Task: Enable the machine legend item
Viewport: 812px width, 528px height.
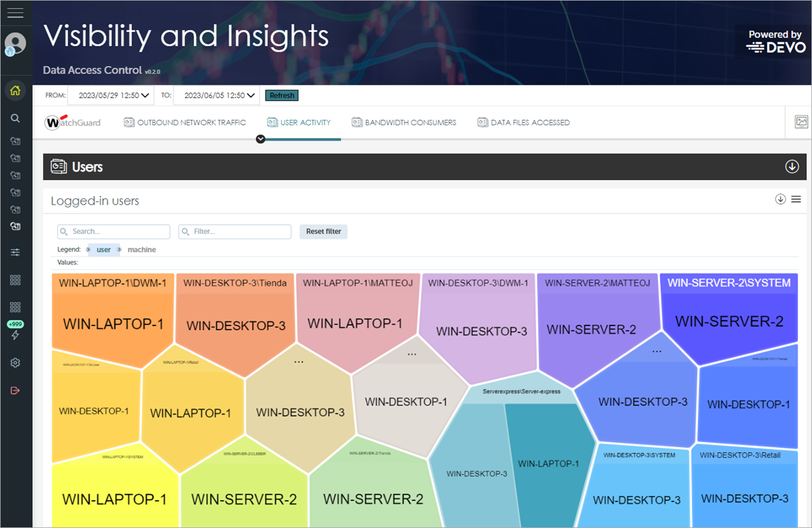Action: [141, 250]
